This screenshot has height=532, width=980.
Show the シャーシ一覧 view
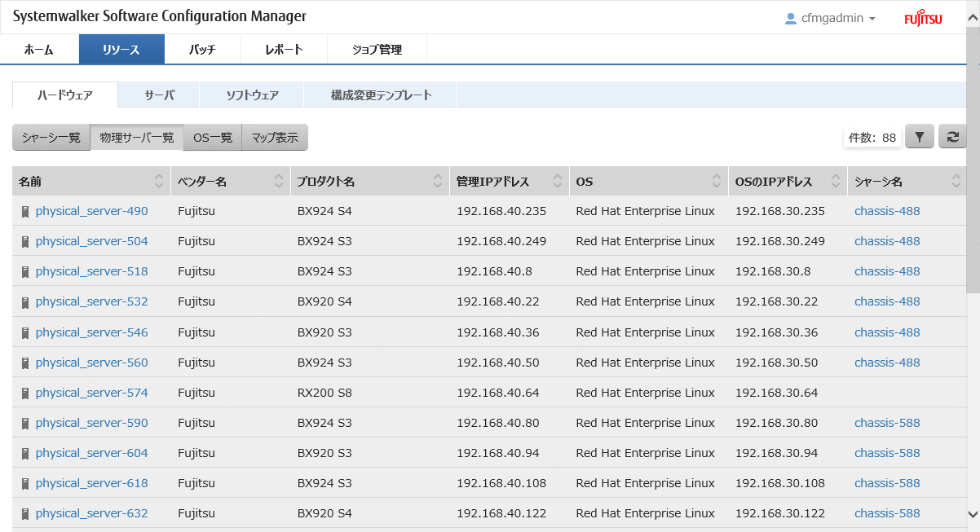pyautogui.click(x=51, y=137)
